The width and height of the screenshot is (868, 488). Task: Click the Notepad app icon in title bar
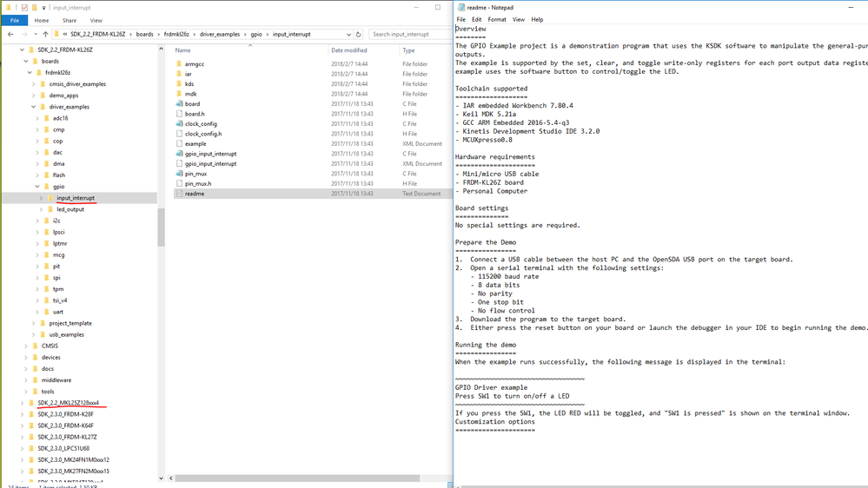pyautogui.click(x=461, y=8)
